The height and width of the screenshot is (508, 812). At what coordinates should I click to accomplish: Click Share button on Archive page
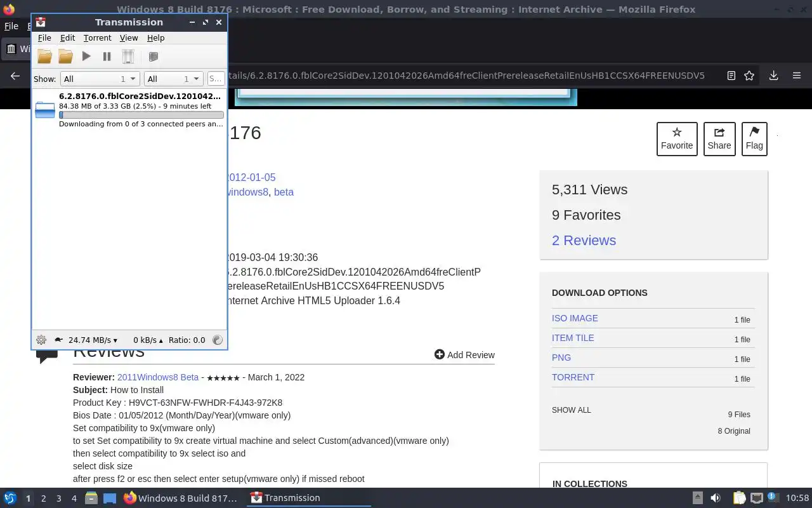click(x=719, y=139)
